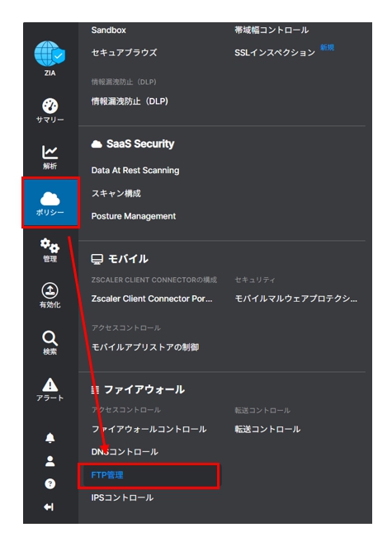The height and width of the screenshot is (551, 392).
Task: Click the ZIA globe logo icon
Action: (x=50, y=54)
